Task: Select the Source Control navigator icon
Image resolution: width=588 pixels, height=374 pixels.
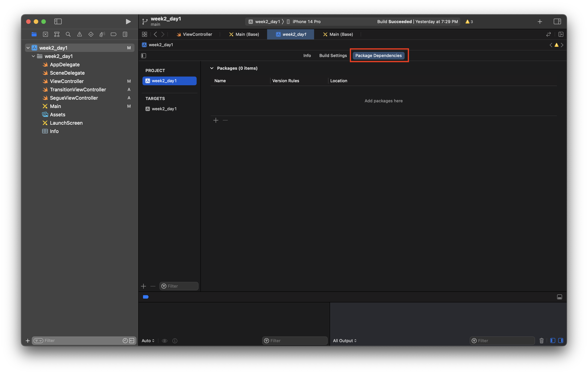Action: click(x=45, y=34)
